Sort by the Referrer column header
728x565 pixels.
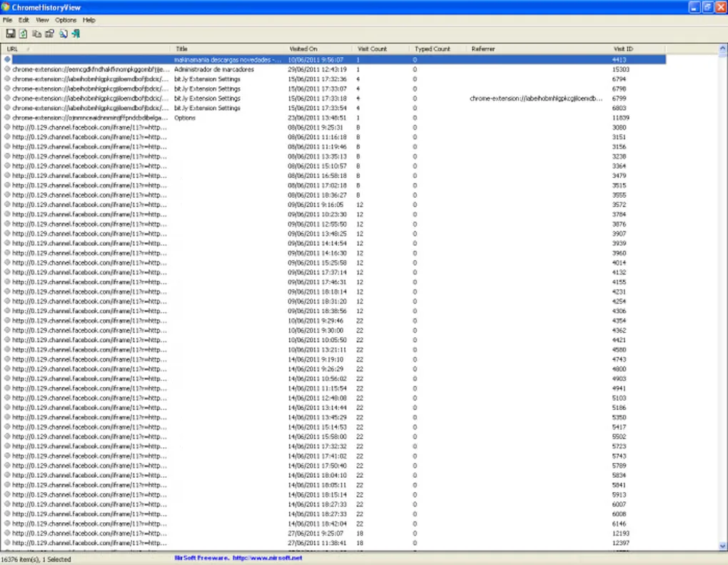pos(537,49)
